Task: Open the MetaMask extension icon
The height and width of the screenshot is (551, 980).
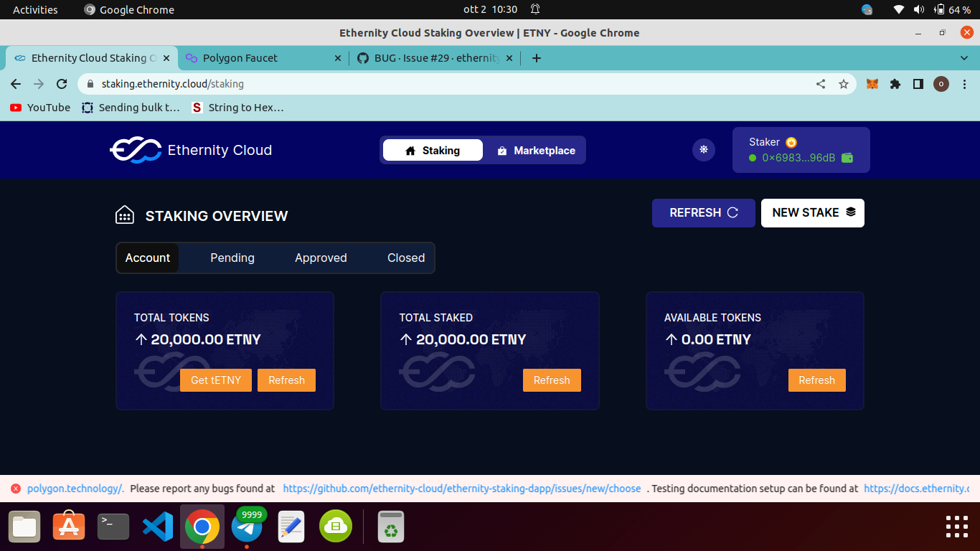Action: pos(872,84)
